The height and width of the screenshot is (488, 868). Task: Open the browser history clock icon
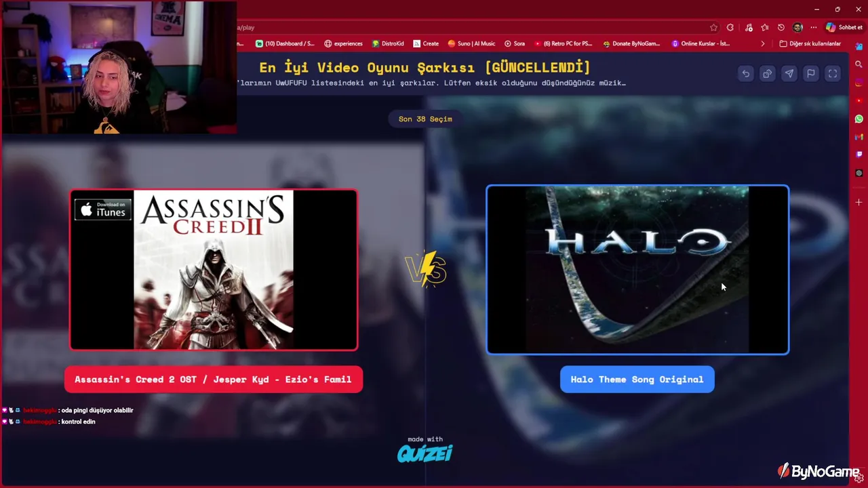click(x=781, y=28)
